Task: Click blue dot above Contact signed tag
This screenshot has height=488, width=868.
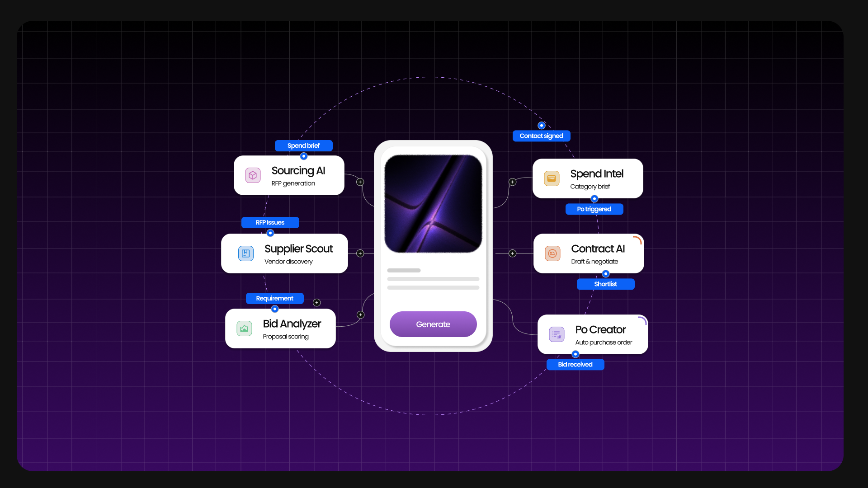Action: 541,126
